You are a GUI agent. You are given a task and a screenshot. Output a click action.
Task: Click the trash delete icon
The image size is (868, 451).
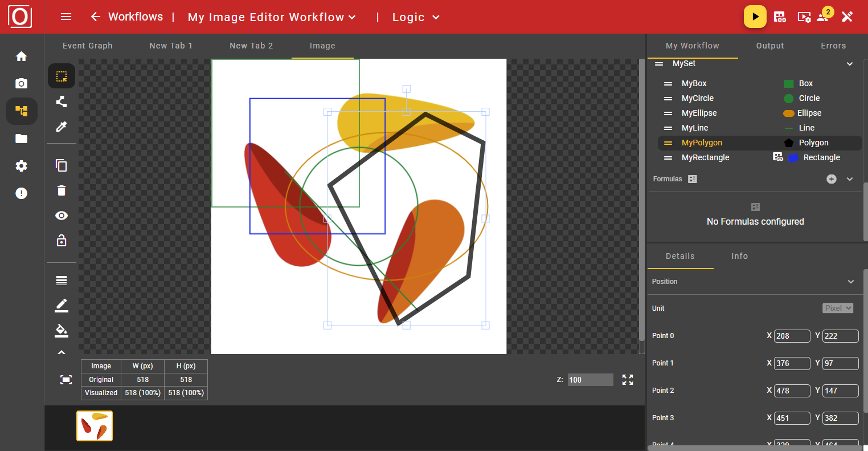click(62, 190)
